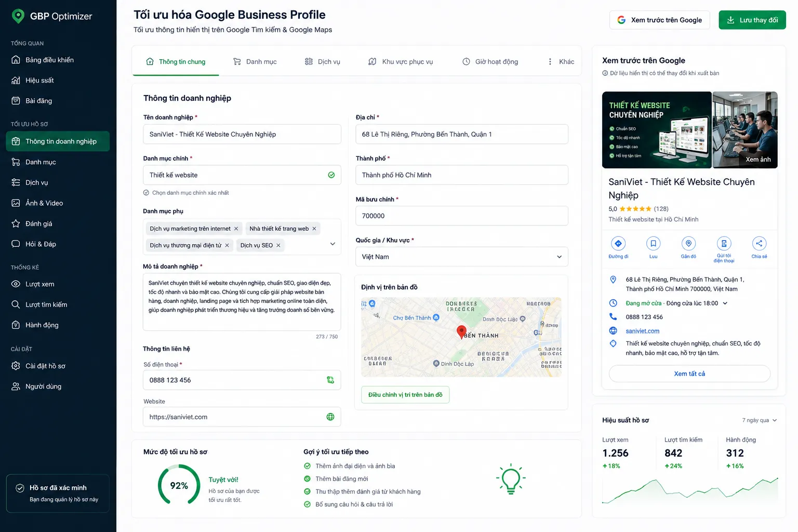Click the Mã bưu chính 700000 field

pos(462,216)
